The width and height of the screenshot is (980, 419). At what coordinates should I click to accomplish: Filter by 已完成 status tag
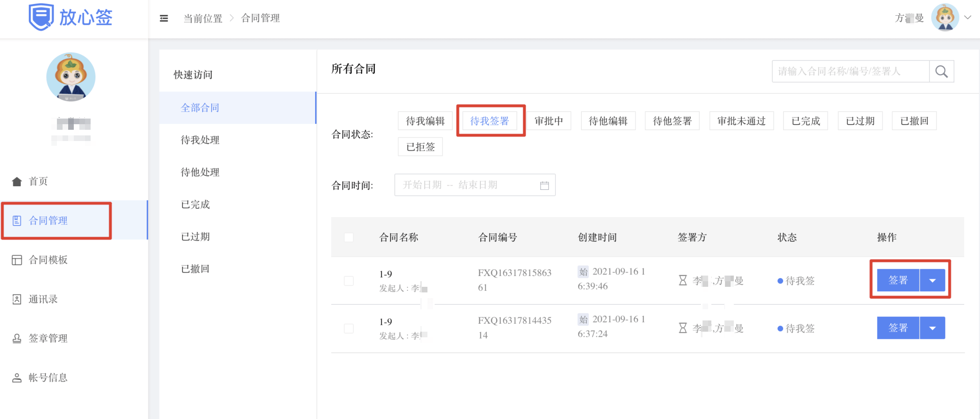click(x=806, y=121)
